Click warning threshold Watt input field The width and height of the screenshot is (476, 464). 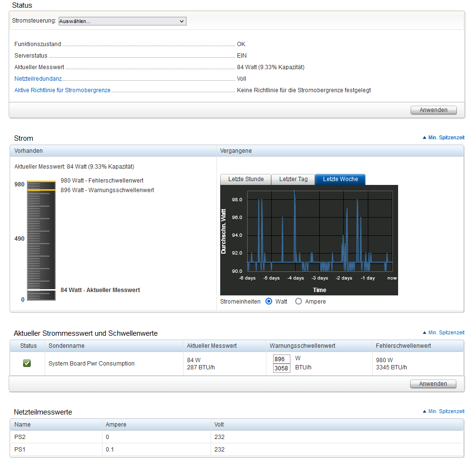(x=281, y=359)
